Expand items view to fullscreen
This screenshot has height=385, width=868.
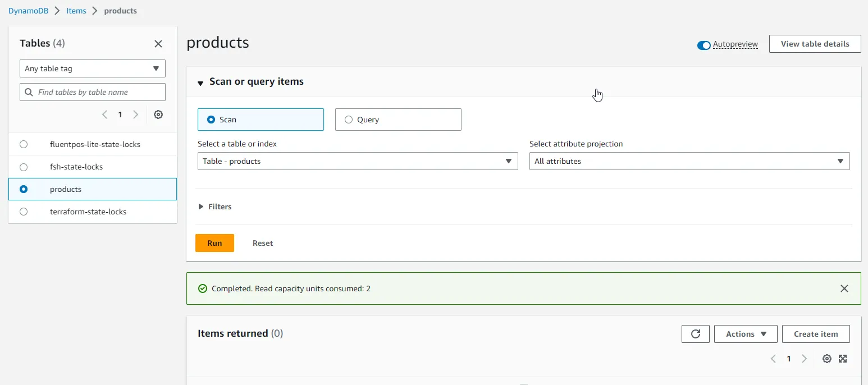[x=843, y=358]
